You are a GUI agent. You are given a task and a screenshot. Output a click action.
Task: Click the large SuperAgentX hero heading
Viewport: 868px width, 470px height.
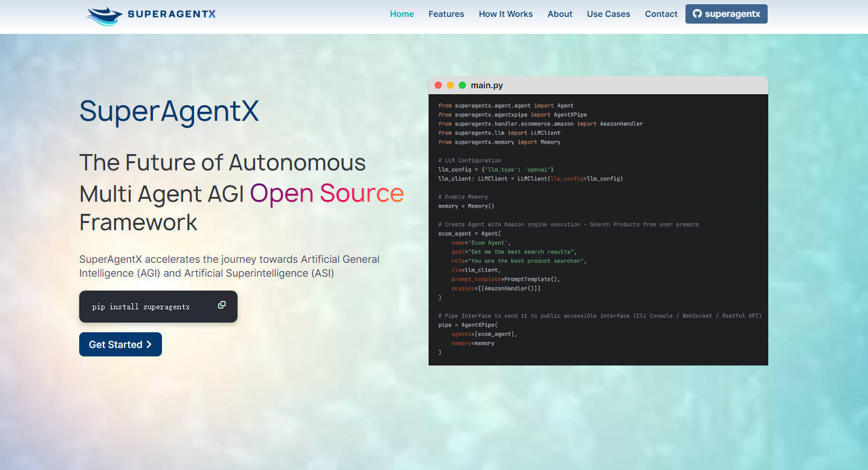click(x=169, y=111)
